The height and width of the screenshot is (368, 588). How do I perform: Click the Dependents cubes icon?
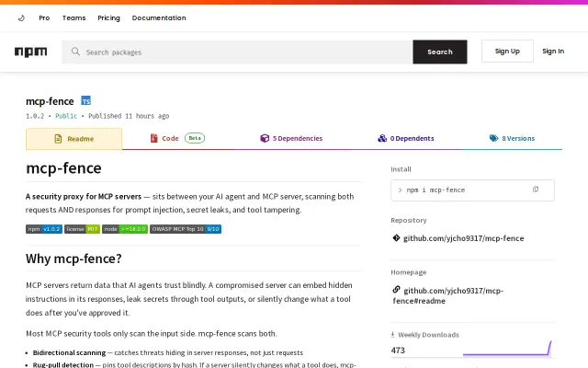tap(382, 138)
